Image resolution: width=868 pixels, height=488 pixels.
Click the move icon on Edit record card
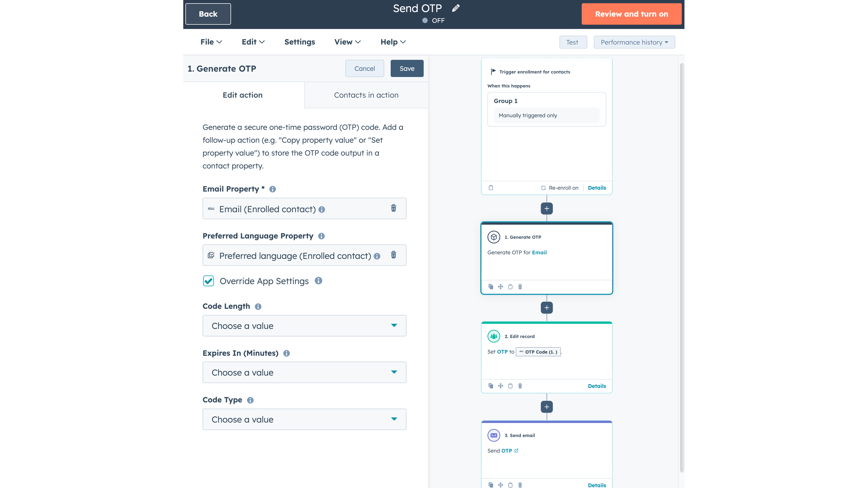pos(500,386)
